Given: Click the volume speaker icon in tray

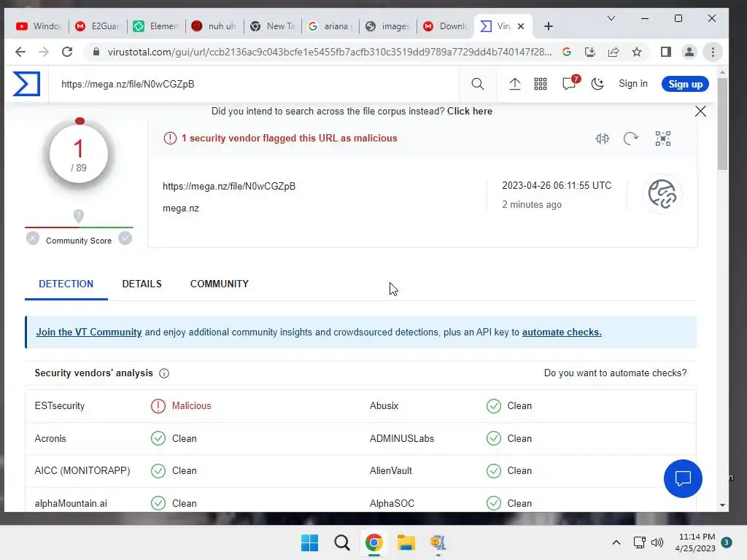Looking at the screenshot, I should 657,542.
